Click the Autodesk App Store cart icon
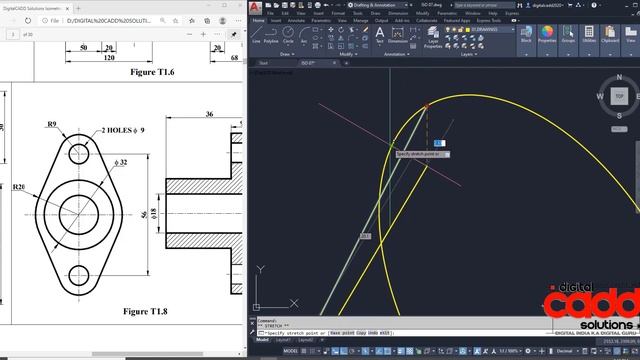 [x=570, y=5]
